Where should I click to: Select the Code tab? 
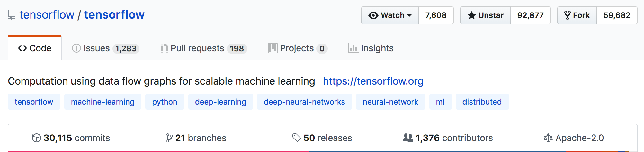35,48
